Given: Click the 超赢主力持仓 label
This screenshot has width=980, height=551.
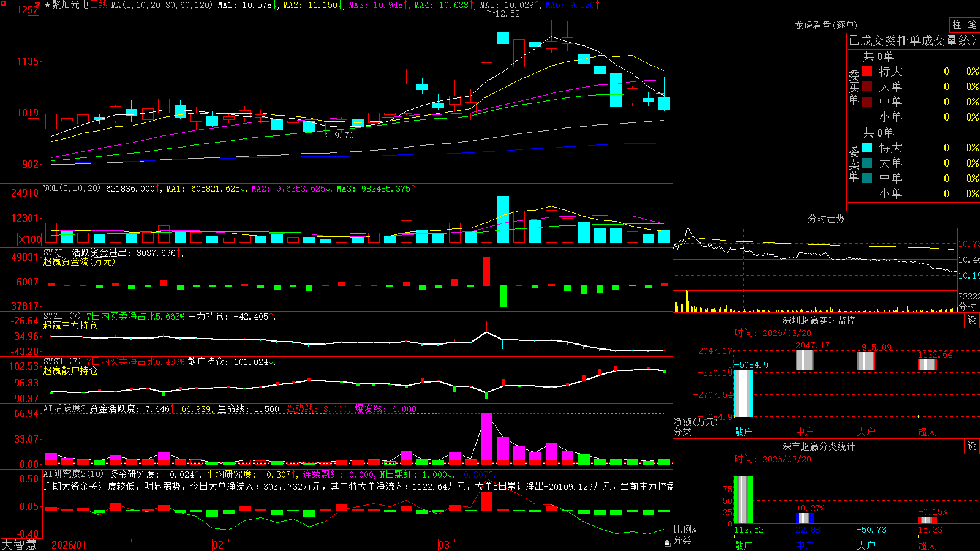Looking at the screenshot, I should [x=70, y=325].
